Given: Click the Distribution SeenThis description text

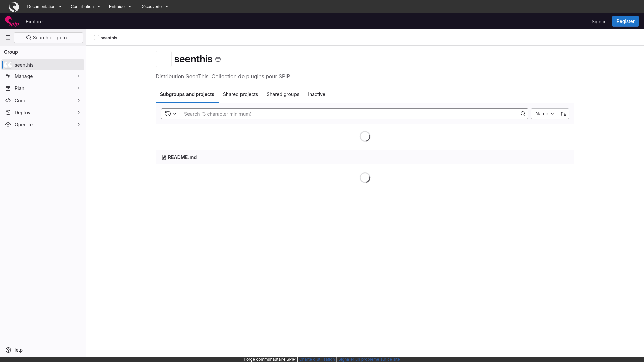Looking at the screenshot, I should pyautogui.click(x=223, y=76).
